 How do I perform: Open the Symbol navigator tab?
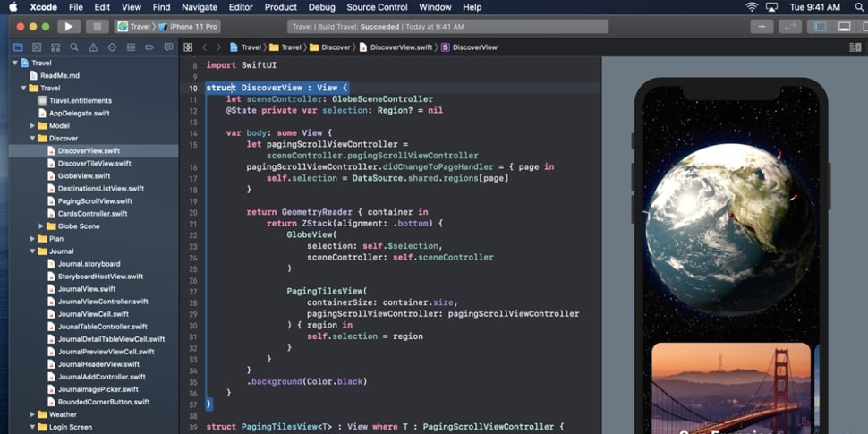[x=55, y=47]
